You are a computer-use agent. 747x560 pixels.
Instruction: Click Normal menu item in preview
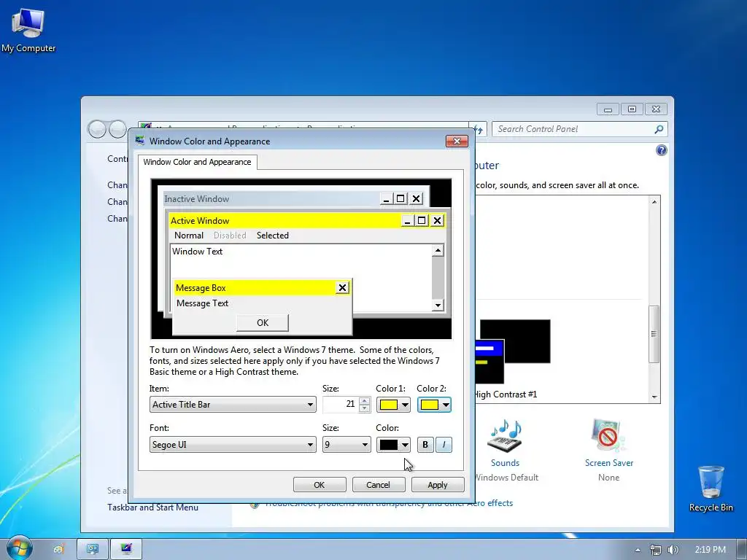tap(189, 236)
